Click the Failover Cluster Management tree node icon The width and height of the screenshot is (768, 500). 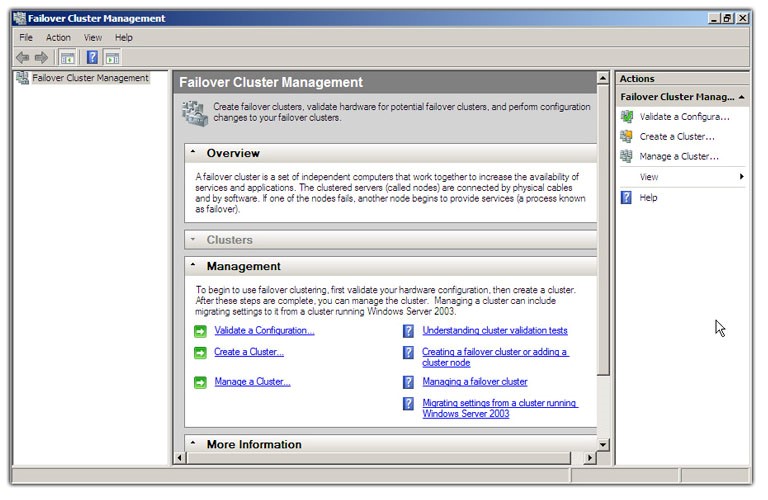(x=22, y=78)
